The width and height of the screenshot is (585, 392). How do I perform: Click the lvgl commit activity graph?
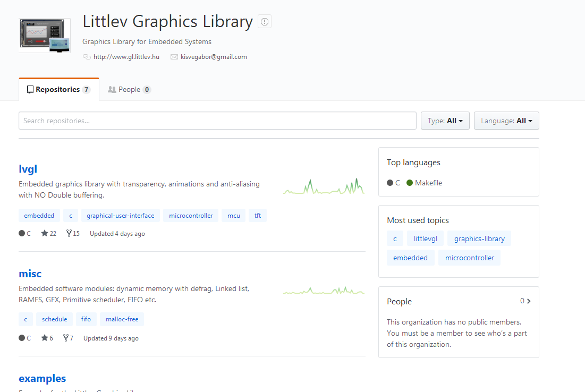tap(324, 186)
